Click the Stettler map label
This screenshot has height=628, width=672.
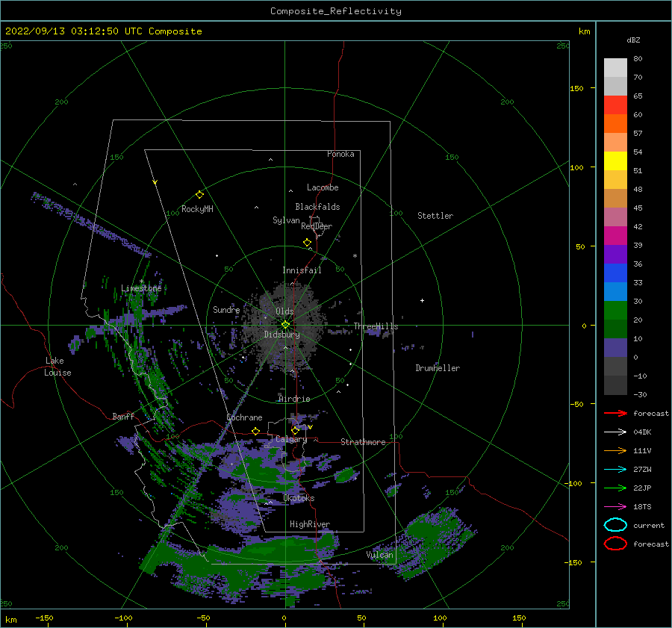tap(435, 216)
